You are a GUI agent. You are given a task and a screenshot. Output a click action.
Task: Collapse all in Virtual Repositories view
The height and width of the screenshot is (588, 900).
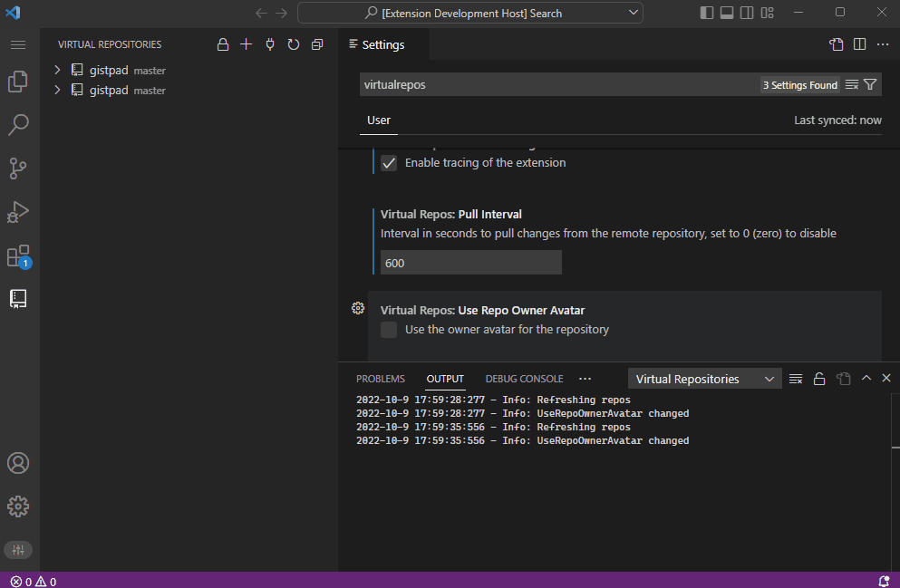317,44
